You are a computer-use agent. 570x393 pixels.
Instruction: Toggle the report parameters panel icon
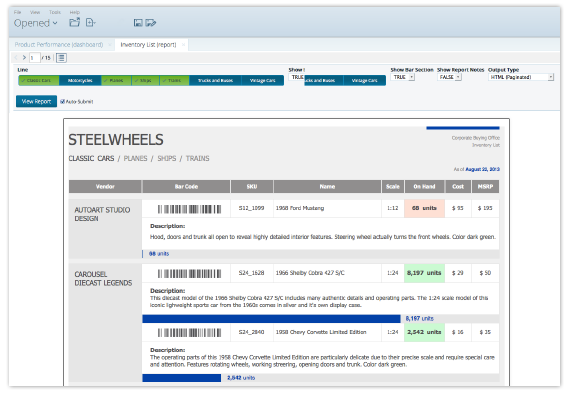coord(61,57)
